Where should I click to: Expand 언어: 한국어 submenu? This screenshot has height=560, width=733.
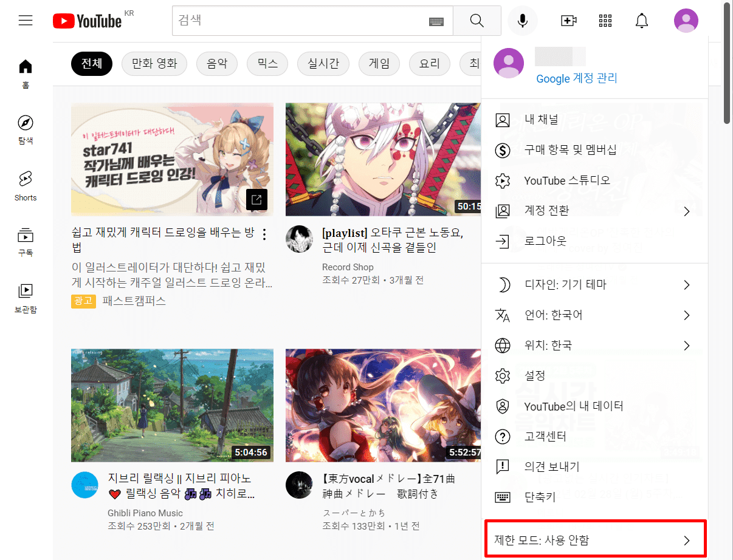pos(594,315)
